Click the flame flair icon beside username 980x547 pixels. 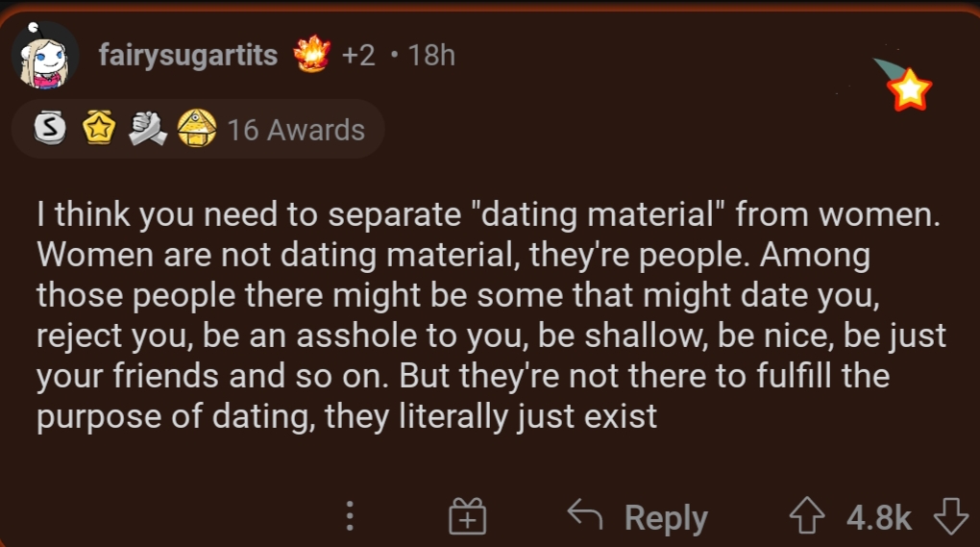pos(312,54)
